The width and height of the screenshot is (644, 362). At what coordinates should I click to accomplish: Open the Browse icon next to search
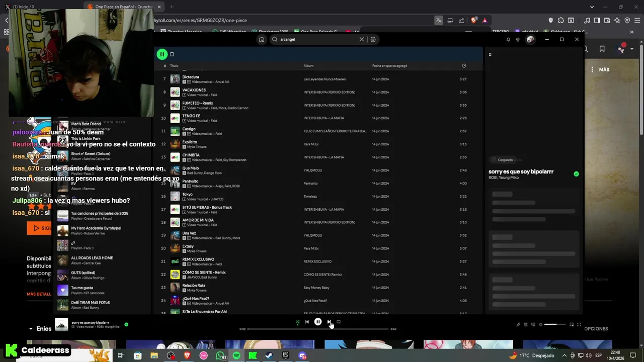pos(373,39)
